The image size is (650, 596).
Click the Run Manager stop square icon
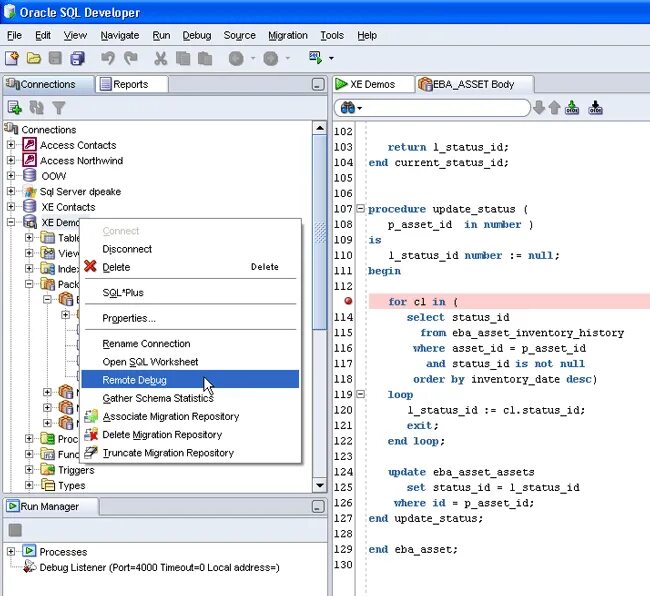point(15,530)
